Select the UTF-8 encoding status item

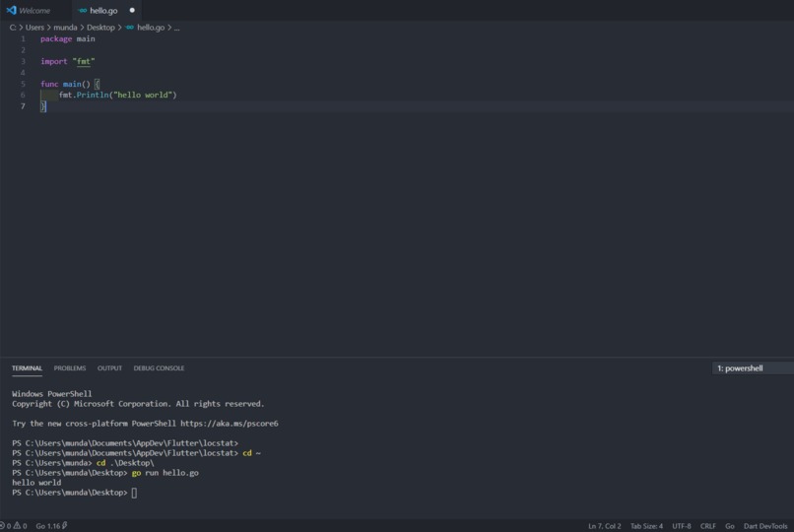point(682,526)
